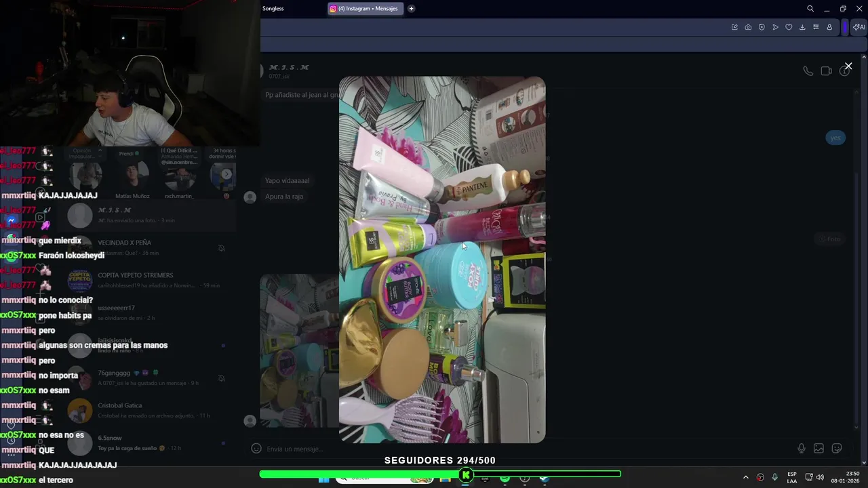Show hidden system tray icons chevron
The image size is (868, 488).
[x=745, y=477]
